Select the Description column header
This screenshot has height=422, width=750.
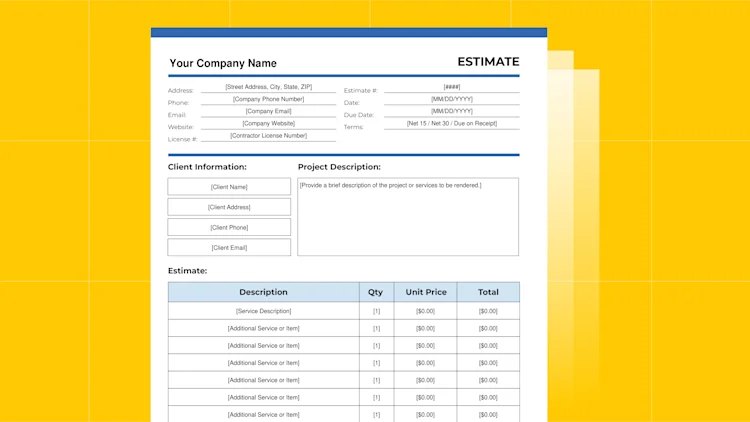tap(264, 292)
